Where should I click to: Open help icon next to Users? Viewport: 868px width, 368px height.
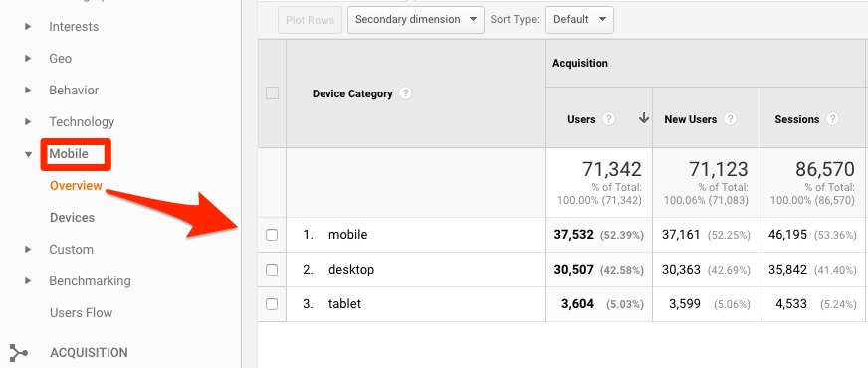(x=608, y=119)
